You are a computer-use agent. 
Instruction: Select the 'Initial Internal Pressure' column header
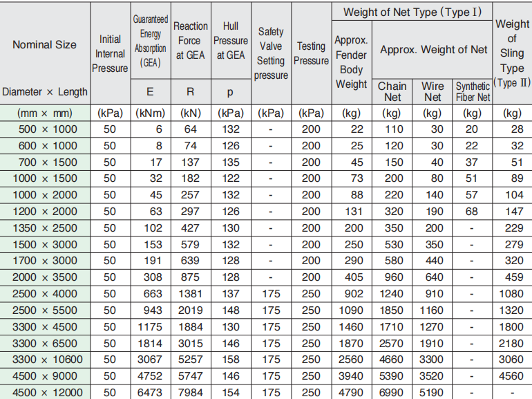tap(110, 54)
